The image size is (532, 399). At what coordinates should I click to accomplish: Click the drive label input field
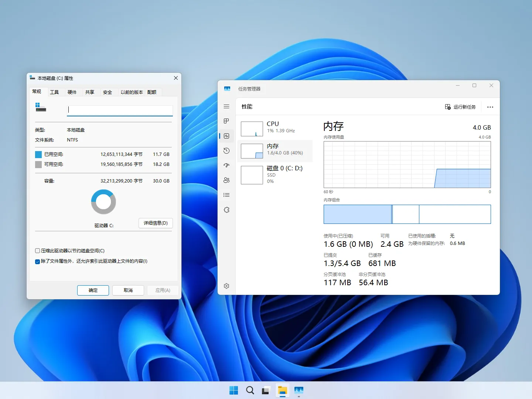[x=120, y=110]
